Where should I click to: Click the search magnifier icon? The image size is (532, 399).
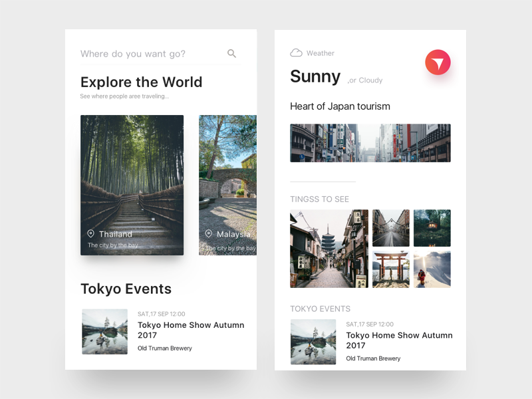[x=231, y=54]
